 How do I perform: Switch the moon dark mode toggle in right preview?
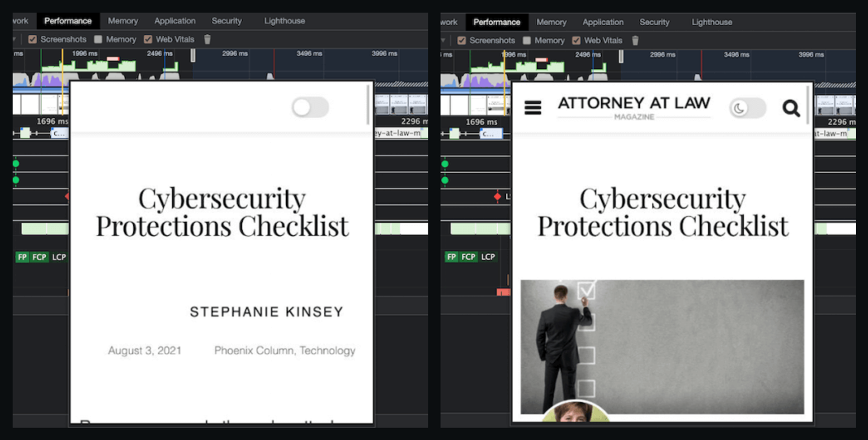(748, 108)
